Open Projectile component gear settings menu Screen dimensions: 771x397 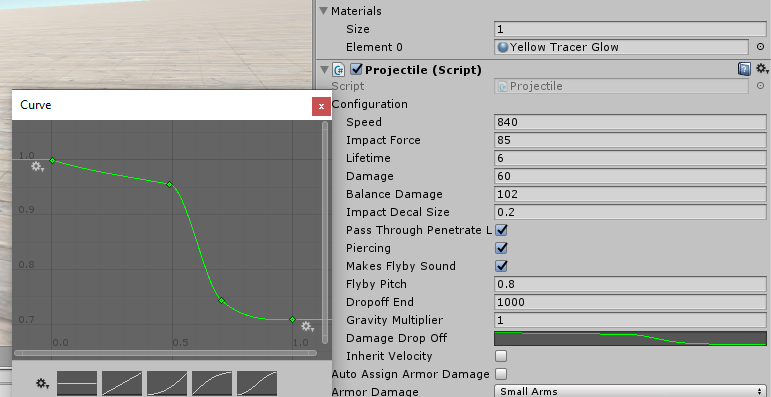coord(762,69)
